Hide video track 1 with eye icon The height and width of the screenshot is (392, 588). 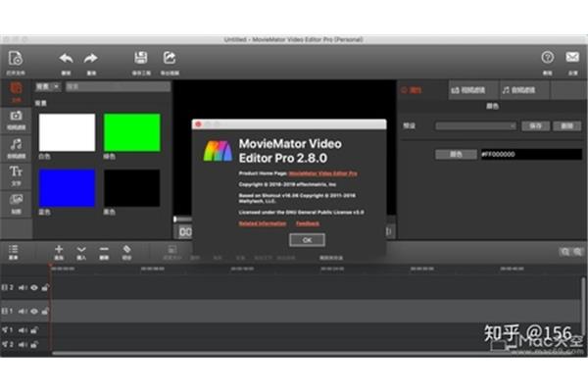[x=34, y=311]
